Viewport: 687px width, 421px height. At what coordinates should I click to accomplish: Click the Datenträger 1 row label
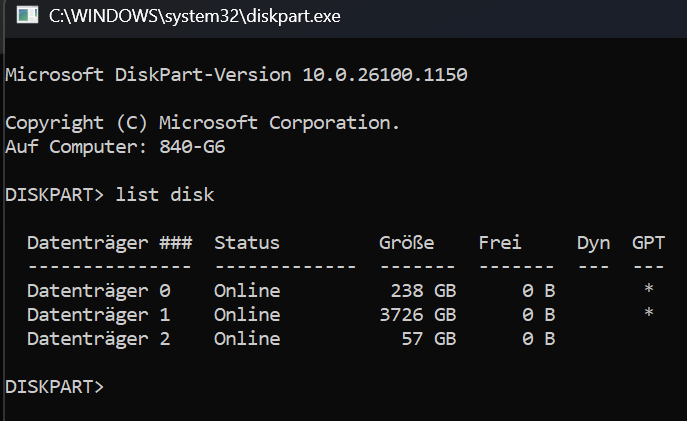coord(99,315)
